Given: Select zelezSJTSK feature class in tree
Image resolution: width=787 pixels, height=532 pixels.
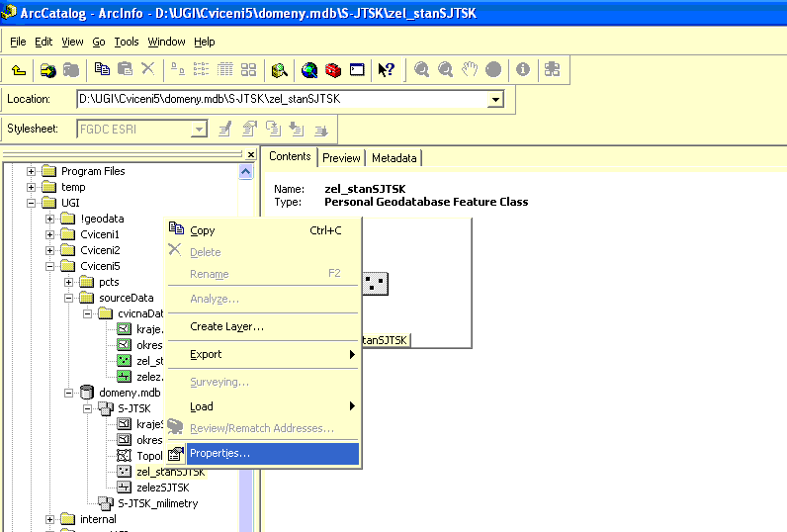Looking at the screenshot, I should 162,488.
